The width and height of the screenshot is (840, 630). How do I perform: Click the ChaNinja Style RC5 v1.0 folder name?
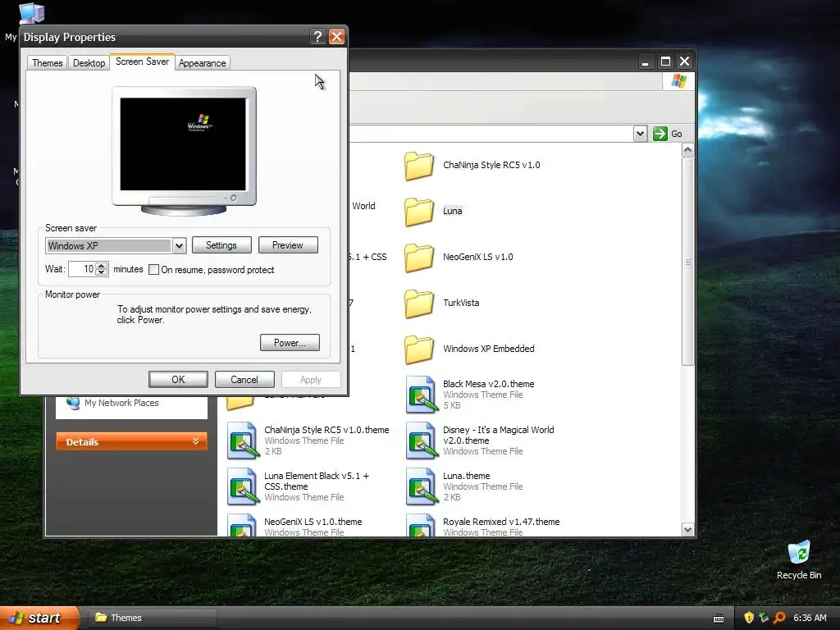pyautogui.click(x=491, y=165)
